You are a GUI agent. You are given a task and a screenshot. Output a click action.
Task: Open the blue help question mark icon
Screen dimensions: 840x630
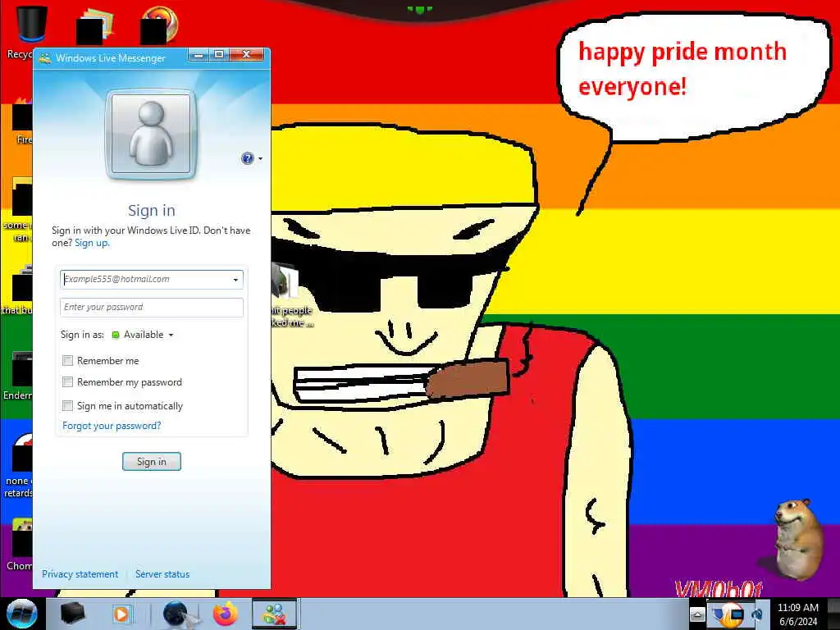pos(247,158)
